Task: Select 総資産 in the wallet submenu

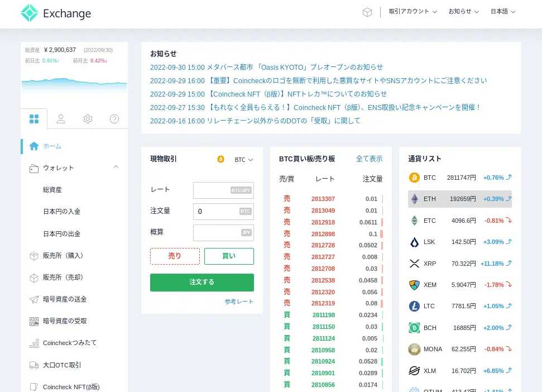Action: pos(52,190)
